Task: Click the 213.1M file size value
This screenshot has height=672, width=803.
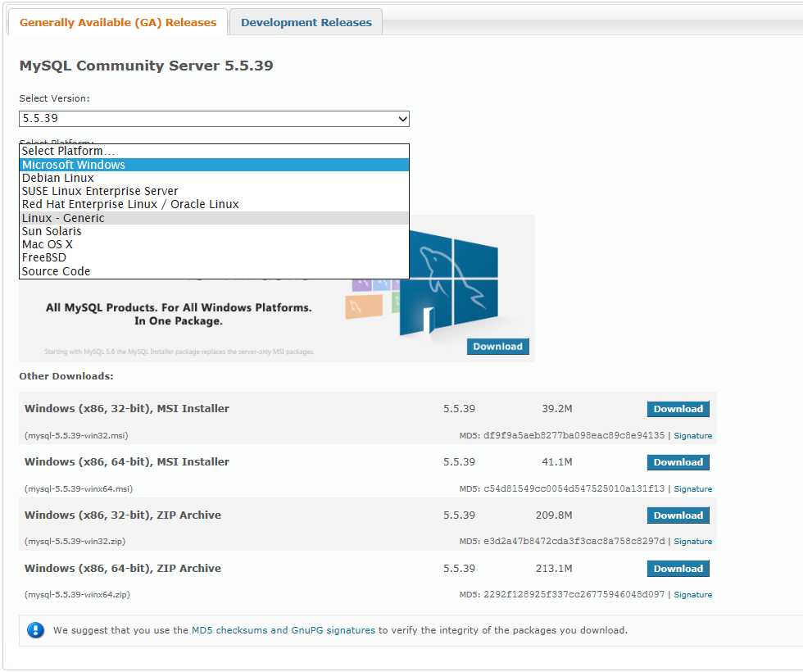Action: pyautogui.click(x=554, y=569)
